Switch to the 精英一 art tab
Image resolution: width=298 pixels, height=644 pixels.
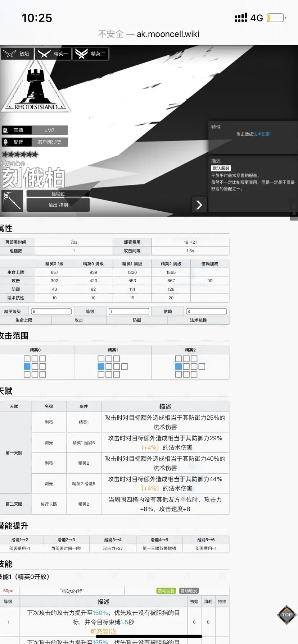pyautogui.click(x=53, y=54)
